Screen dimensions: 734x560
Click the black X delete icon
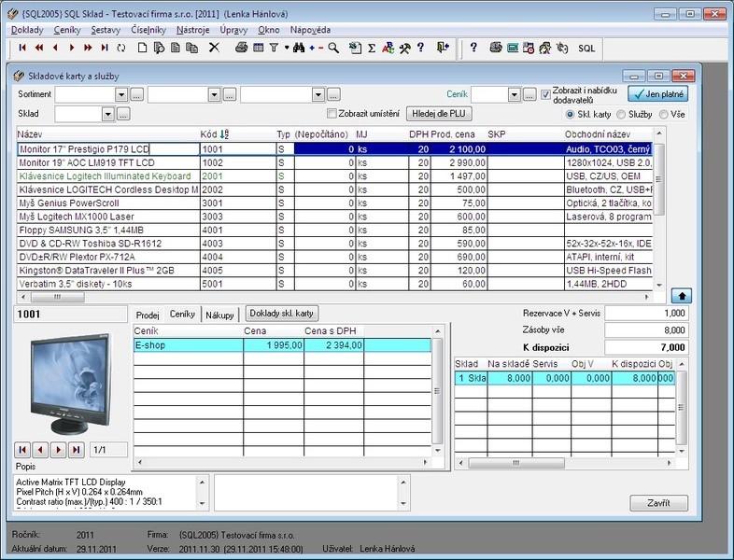[x=214, y=47]
